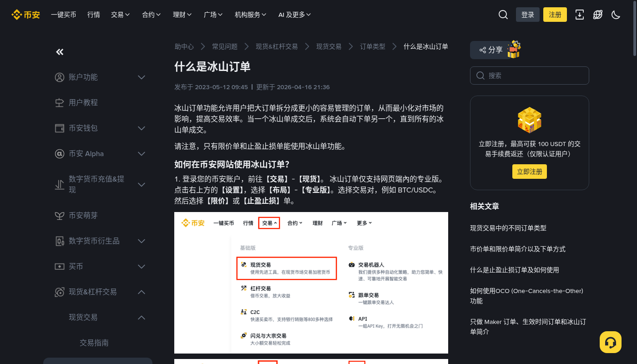Click the 数字货币衍生品 icon
Image resolution: width=637 pixels, height=364 pixels.
pyautogui.click(x=60, y=241)
